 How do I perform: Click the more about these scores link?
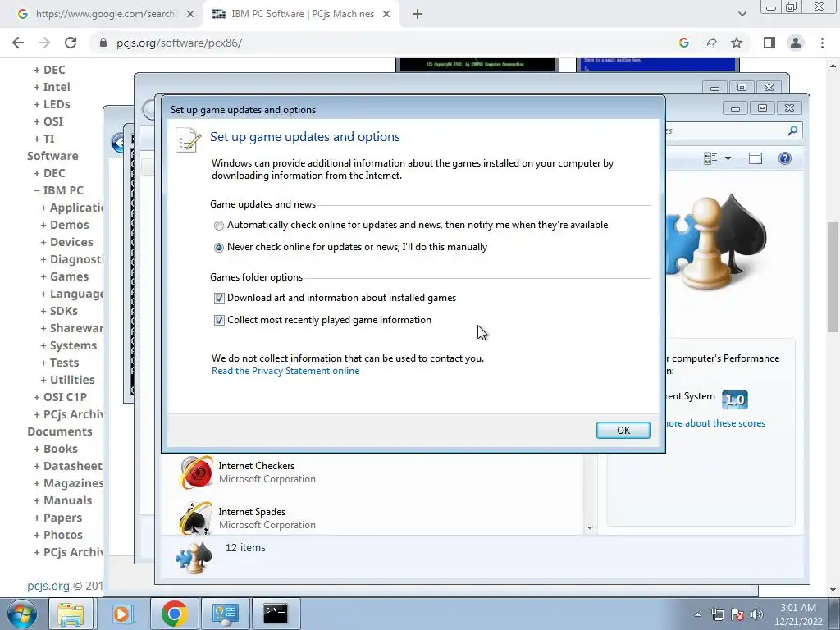pos(714,423)
